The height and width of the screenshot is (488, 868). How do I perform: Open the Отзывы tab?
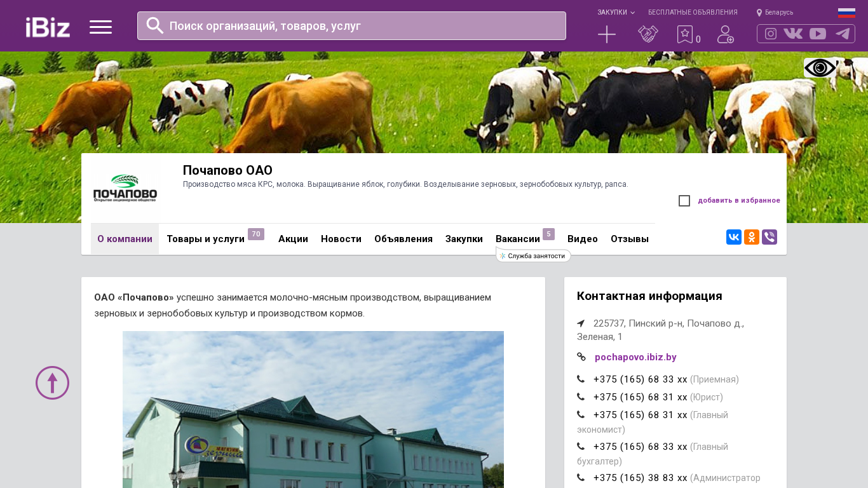click(x=630, y=239)
